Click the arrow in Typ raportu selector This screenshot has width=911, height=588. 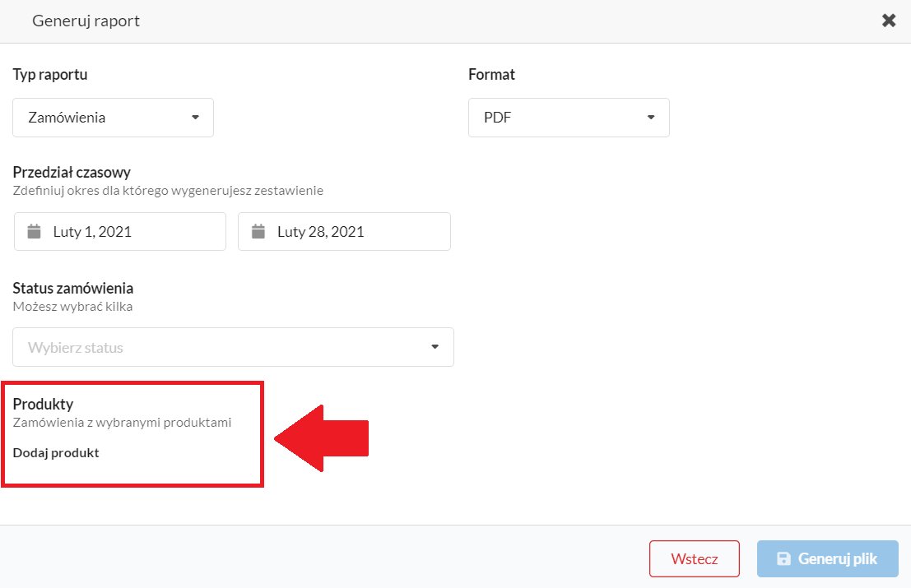195,118
